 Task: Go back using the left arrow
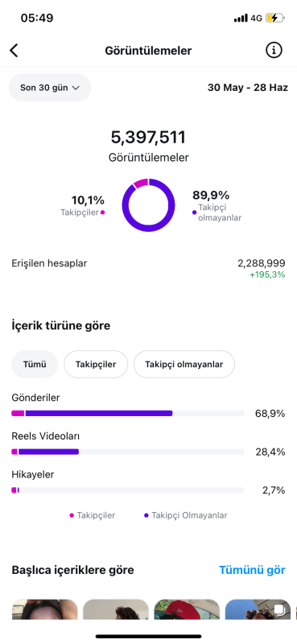14,51
